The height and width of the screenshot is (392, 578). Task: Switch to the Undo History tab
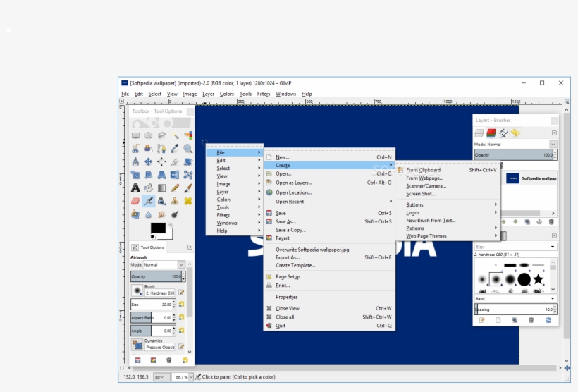pyautogui.click(x=515, y=133)
